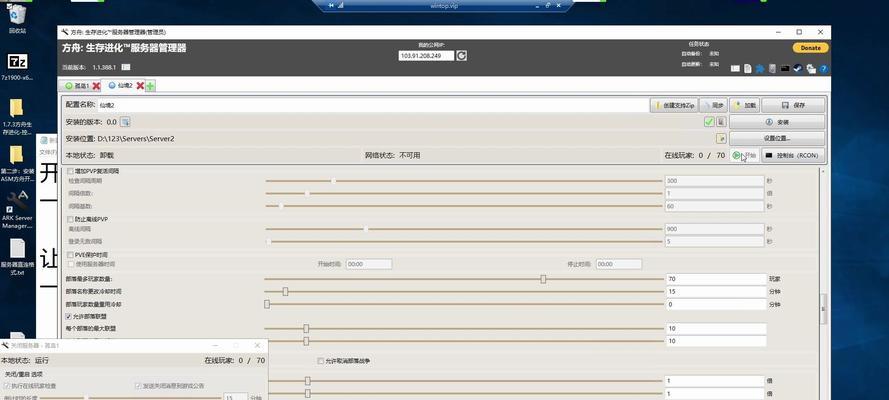Click the 设置位置... button
The height and width of the screenshot is (400, 889).
pyautogui.click(x=777, y=138)
